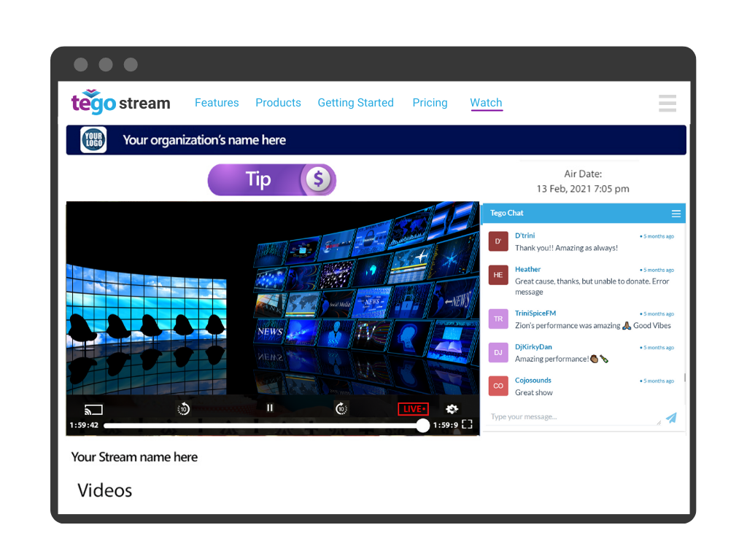Click the tego stream logo
The image size is (747, 560).
[120, 103]
